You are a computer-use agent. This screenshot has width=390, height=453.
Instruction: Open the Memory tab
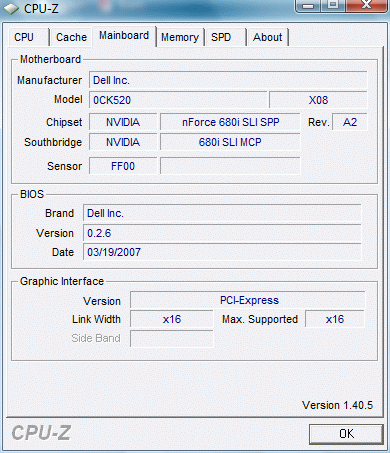[180, 37]
